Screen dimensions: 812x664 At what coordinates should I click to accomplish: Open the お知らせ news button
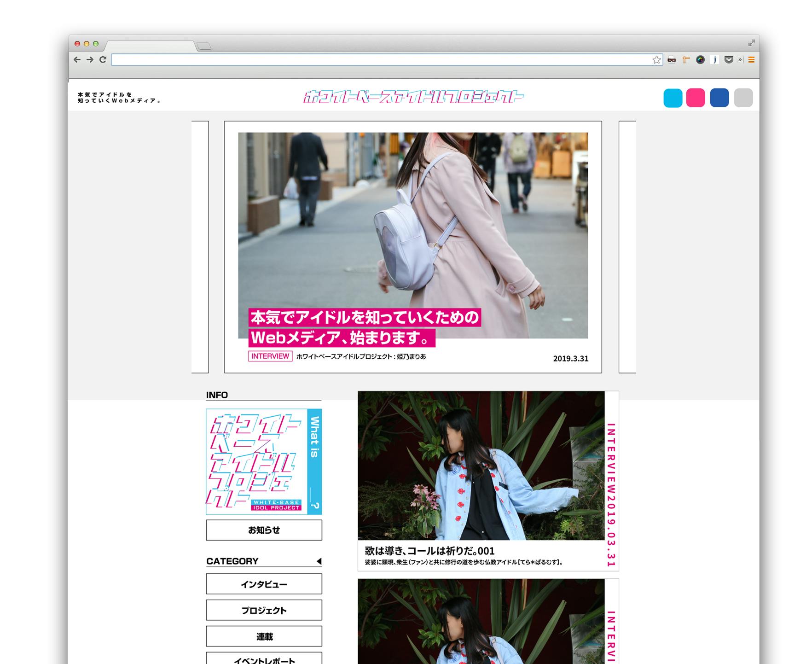pos(264,530)
